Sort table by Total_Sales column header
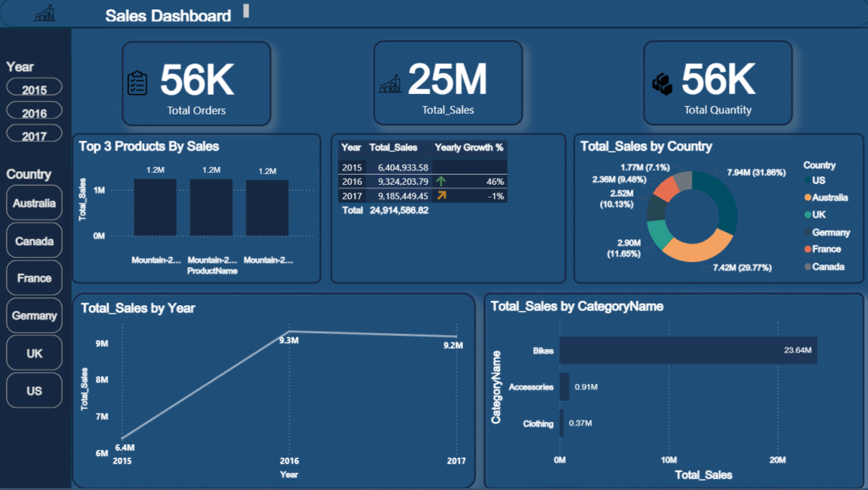 coord(393,148)
